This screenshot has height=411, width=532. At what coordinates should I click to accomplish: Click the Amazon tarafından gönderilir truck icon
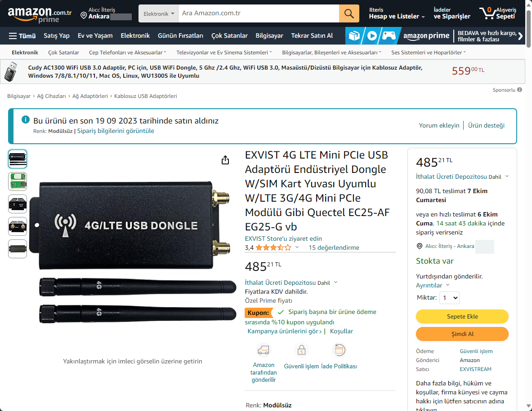(x=263, y=350)
